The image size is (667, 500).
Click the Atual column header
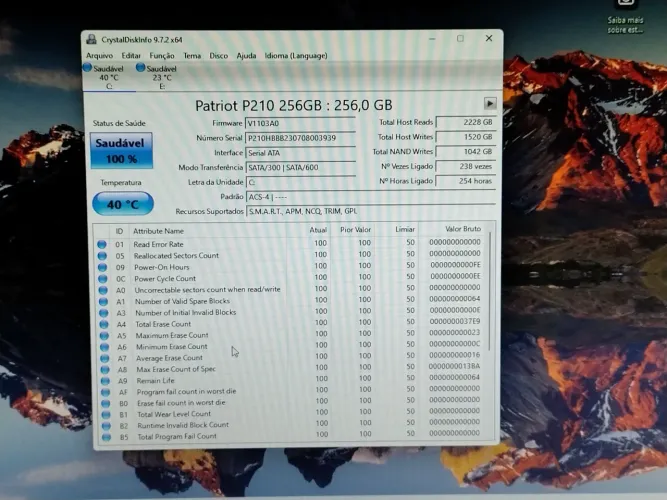tap(318, 230)
